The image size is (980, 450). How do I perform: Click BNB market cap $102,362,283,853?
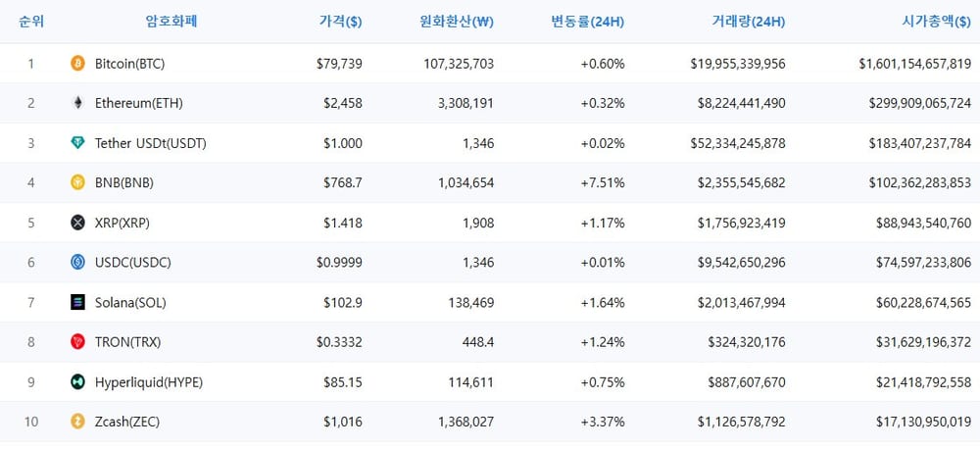pyautogui.click(x=920, y=182)
